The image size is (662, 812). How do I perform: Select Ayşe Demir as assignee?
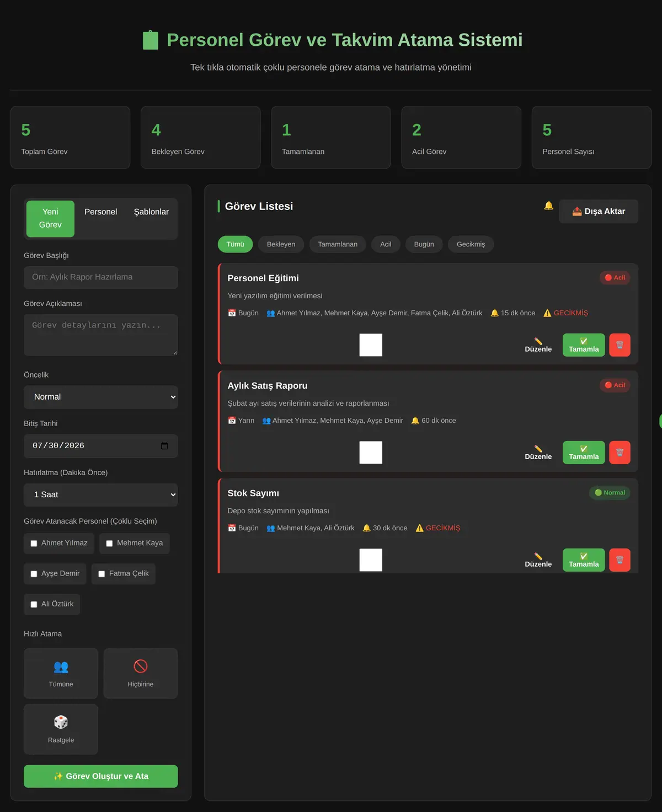tap(34, 574)
